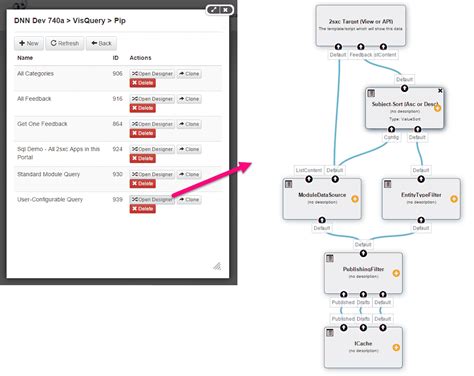Click Subject-Sort Config input endpoint
This screenshot has height=376, width=474.
(x=391, y=129)
